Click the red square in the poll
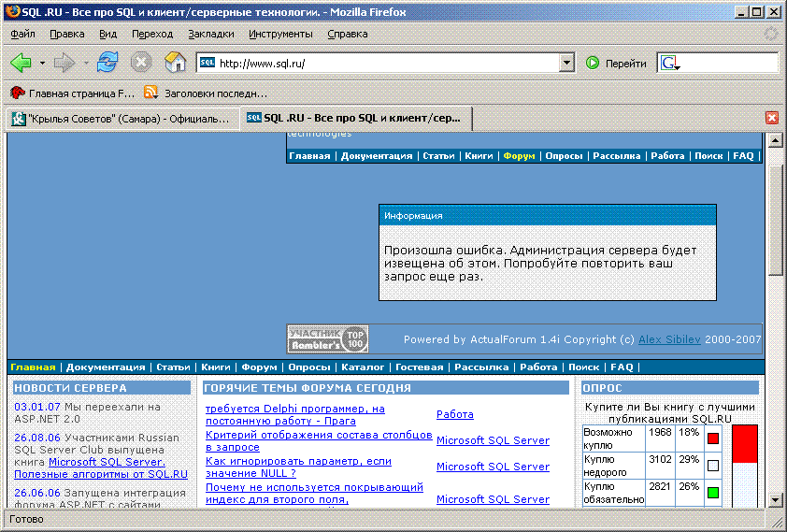The width and height of the screenshot is (787, 532). tap(712, 439)
